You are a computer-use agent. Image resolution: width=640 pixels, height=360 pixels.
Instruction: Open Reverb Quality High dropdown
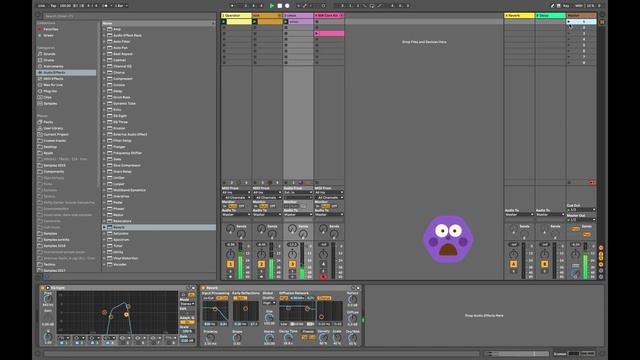(269, 303)
